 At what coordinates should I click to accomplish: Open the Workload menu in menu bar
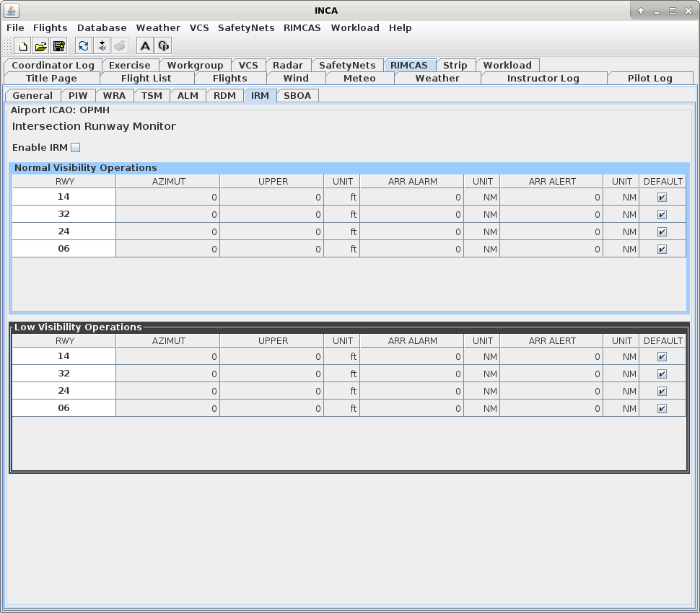click(x=355, y=27)
